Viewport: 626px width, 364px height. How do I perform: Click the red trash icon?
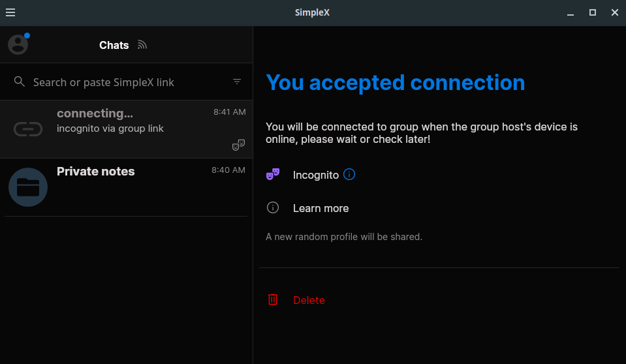coord(273,299)
